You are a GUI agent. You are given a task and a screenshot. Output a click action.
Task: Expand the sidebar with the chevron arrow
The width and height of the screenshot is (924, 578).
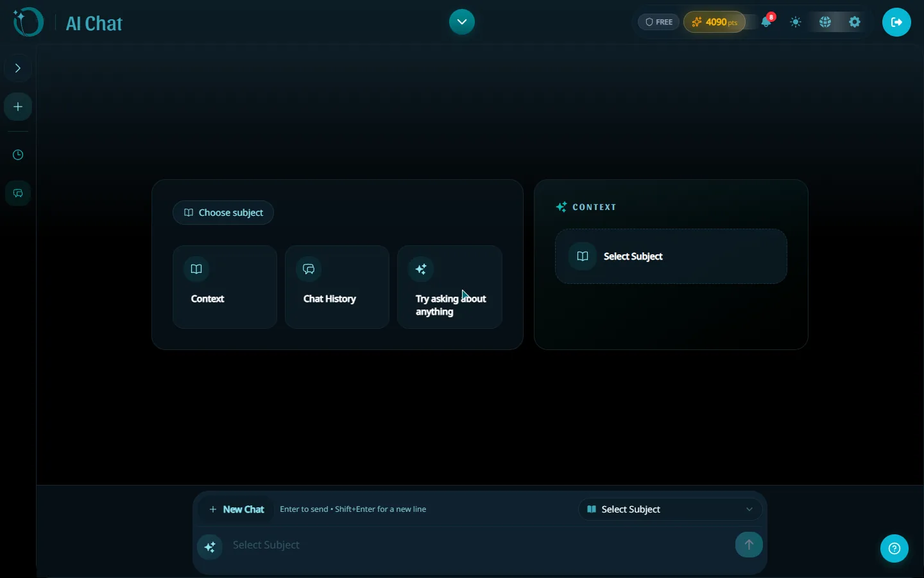tap(18, 68)
